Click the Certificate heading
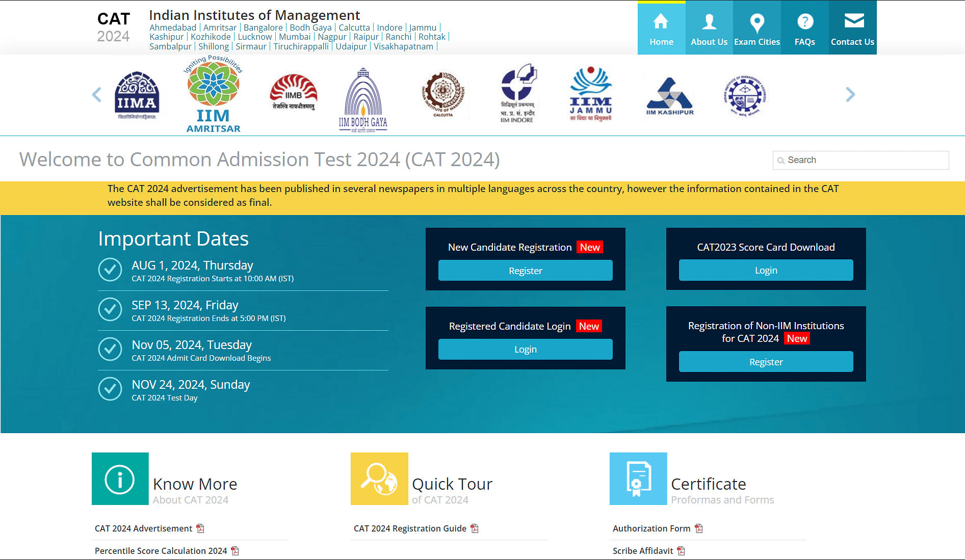Screen dimensions: 965x560 [x=709, y=484]
